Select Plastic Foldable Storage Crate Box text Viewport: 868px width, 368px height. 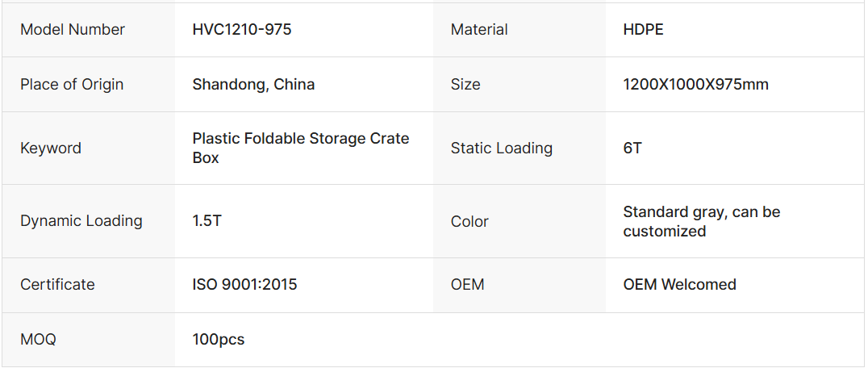click(300, 148)
